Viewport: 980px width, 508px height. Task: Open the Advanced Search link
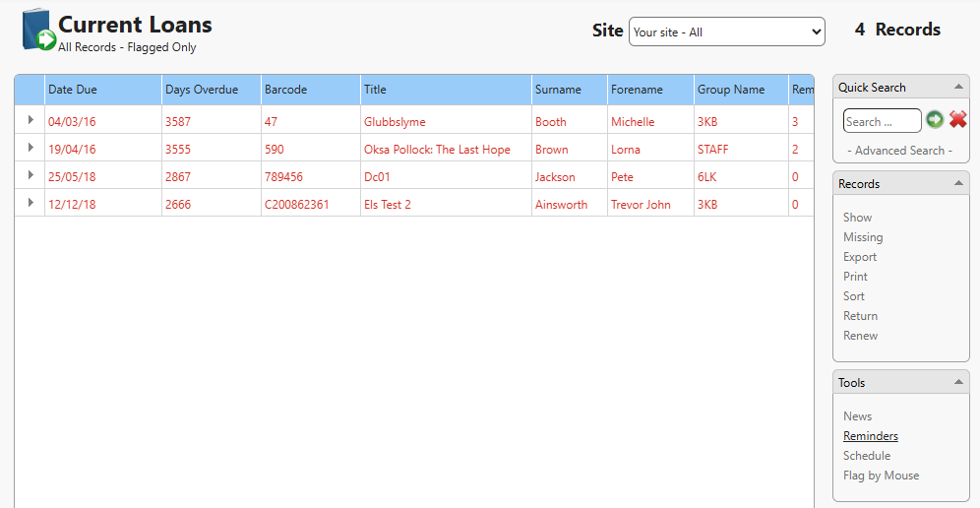pyautogui.click(x=899, y=151)
